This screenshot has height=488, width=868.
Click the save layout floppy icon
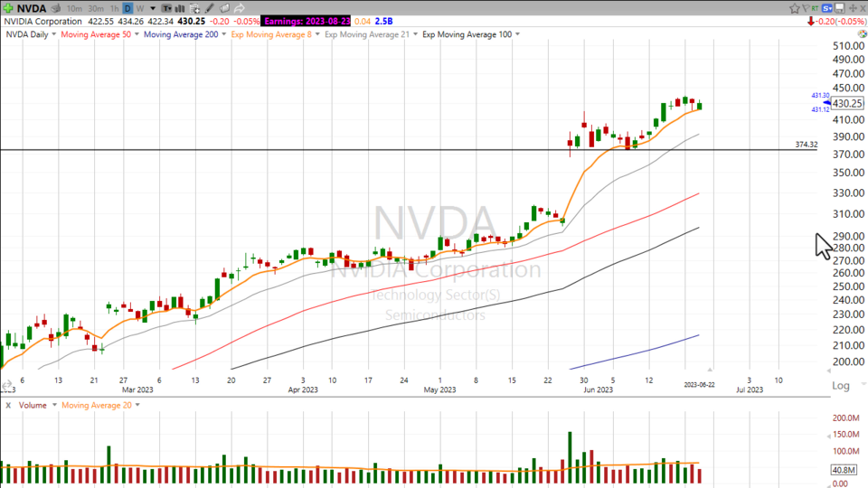click(839, 8)
